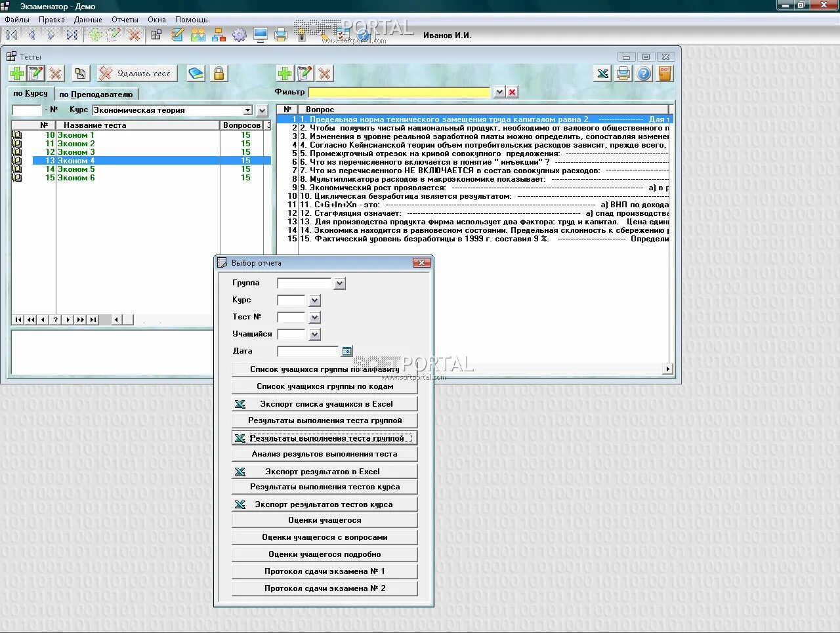Image resolution: width=840 pixels, height=633 pixels.
Task: Delete test with red X in Тесты toolbar
Action: pos(56,73)
